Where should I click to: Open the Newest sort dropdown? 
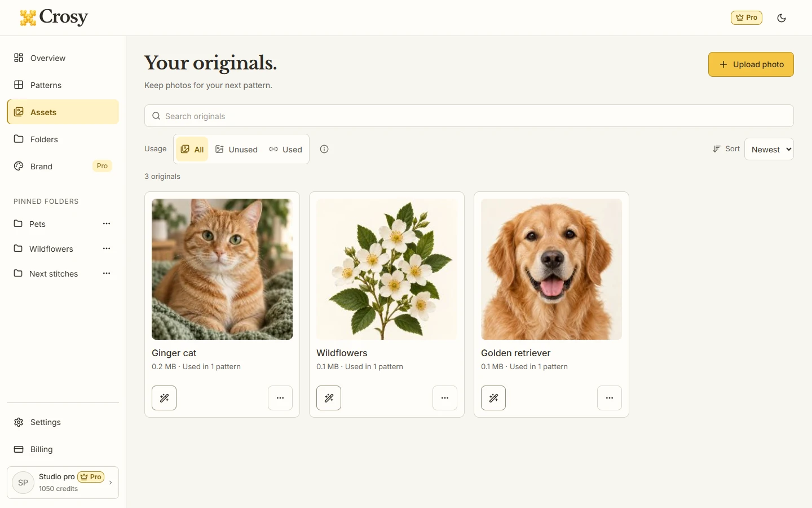[x=769, y=149]
